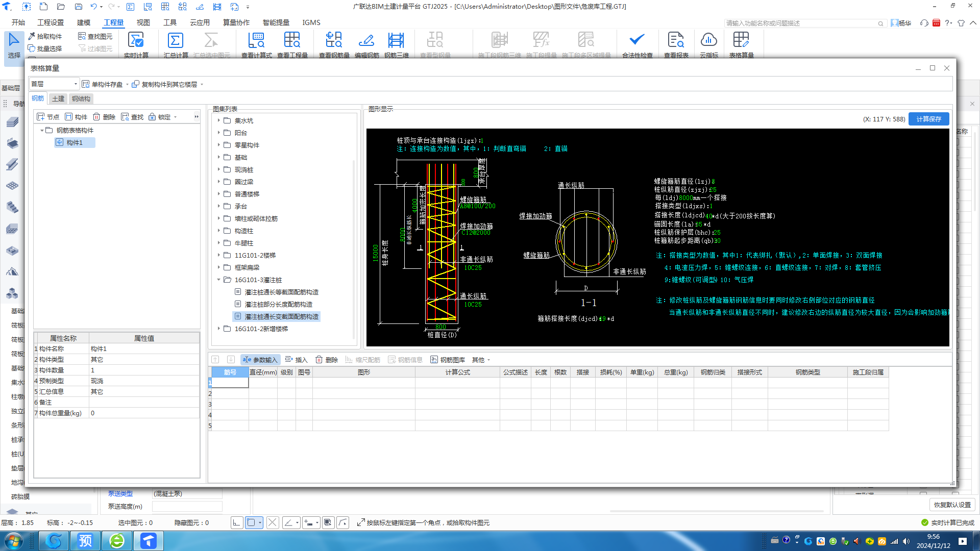This screenshot has height=551, width=980.
Task: Click the 云指标 cloud icon
Action: coord(708,45)
